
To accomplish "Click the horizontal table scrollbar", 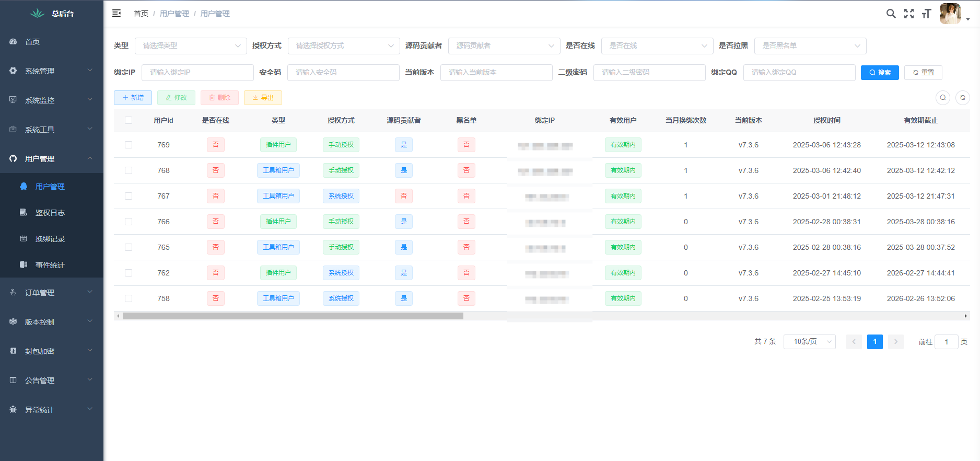I will coord(293,316).
